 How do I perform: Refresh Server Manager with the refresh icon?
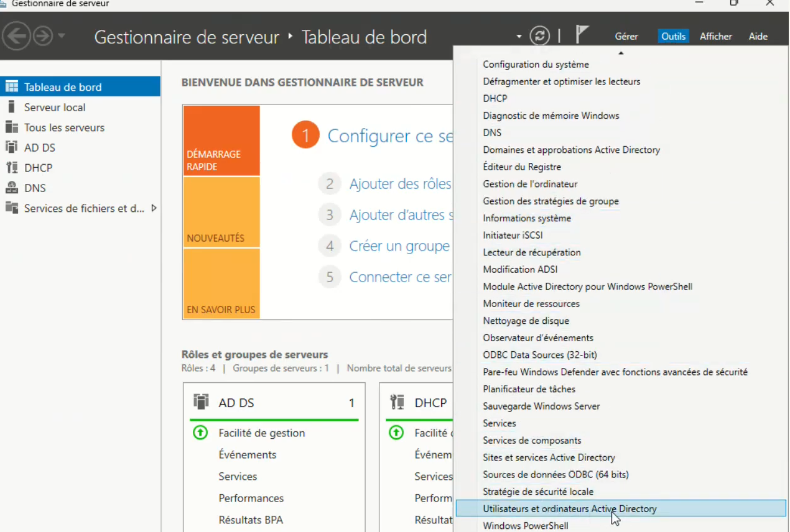(x=539, y=35)
